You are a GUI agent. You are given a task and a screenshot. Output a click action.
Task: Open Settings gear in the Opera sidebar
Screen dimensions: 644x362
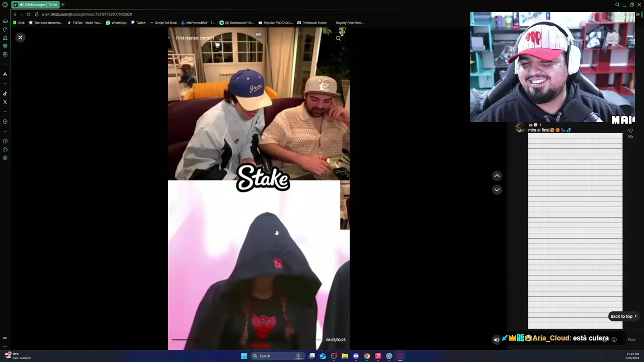[x=5, y=158]
